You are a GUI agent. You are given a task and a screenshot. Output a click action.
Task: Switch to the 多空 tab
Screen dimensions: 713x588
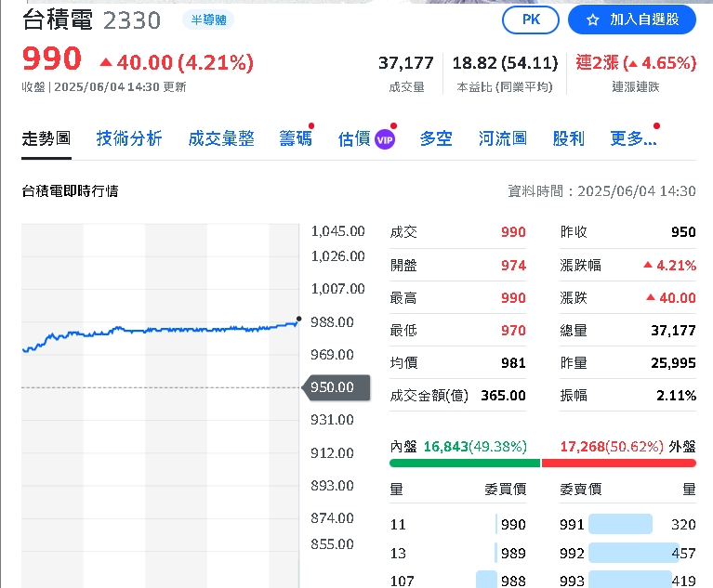pos(436,138)
